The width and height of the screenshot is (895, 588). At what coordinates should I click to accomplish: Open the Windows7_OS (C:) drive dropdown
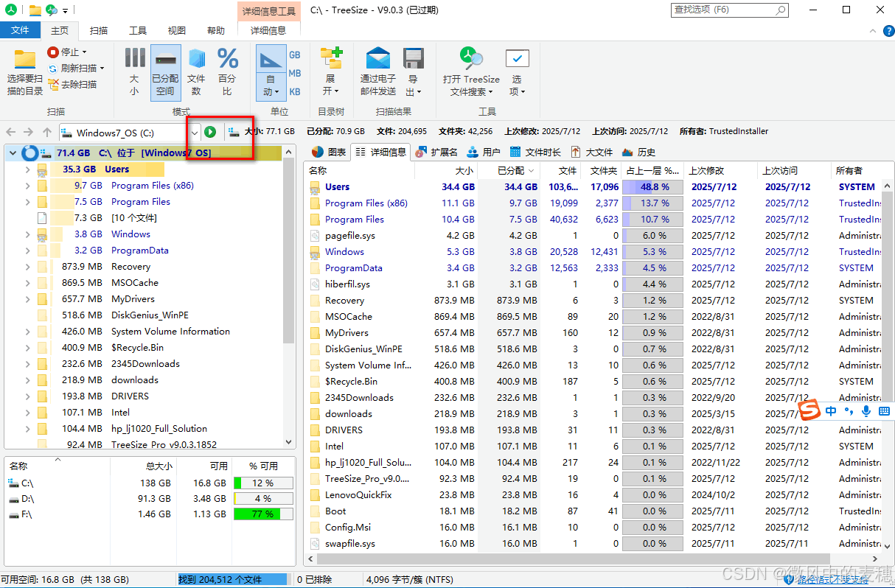pyautogui.click(x=195, y=133)
